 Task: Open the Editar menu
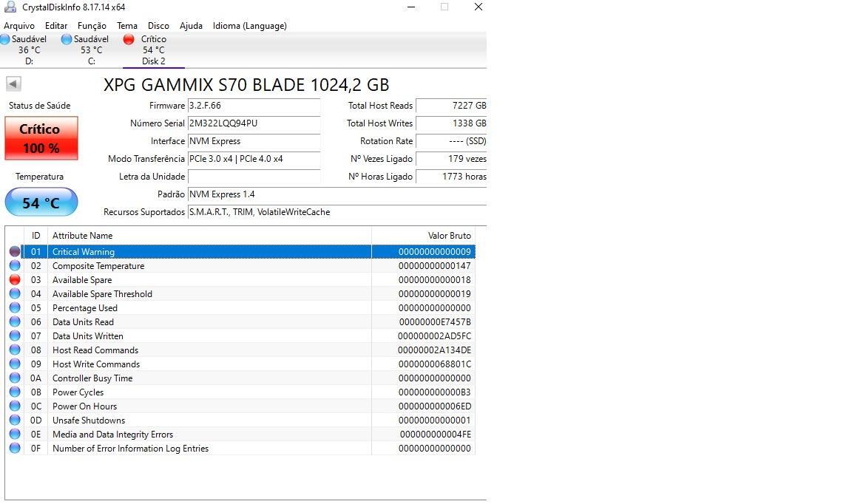click(x=56, y=26)
